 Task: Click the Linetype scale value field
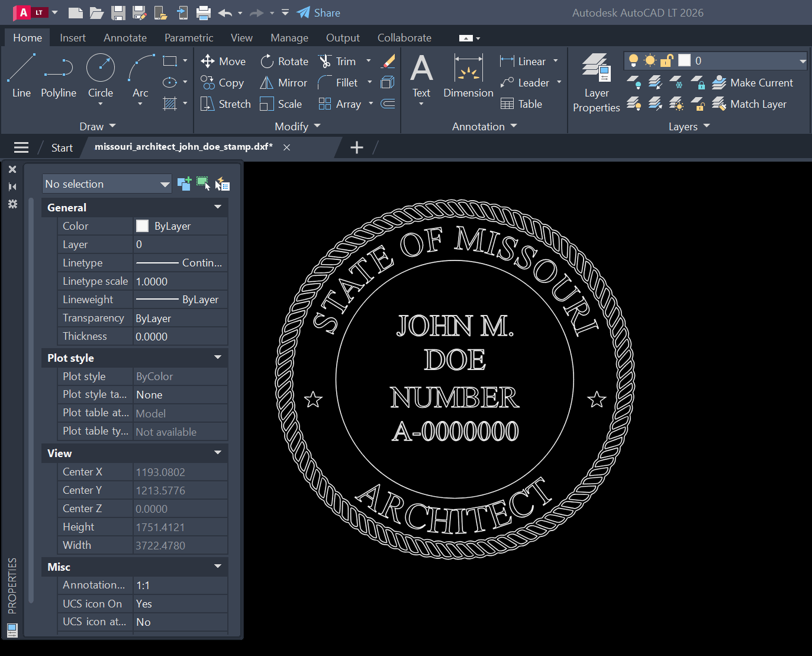(x=181, y=281)
